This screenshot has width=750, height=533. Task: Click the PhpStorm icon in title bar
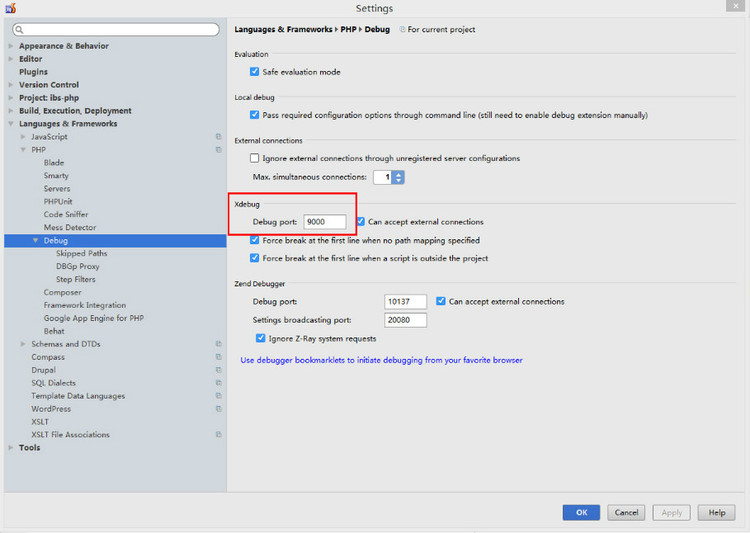point(11,8)
